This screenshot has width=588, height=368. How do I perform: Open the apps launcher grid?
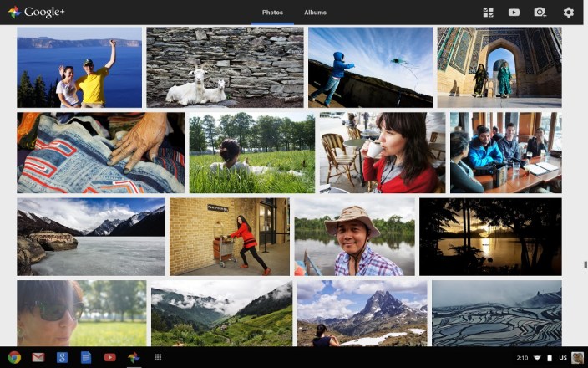tap(158, 357)
